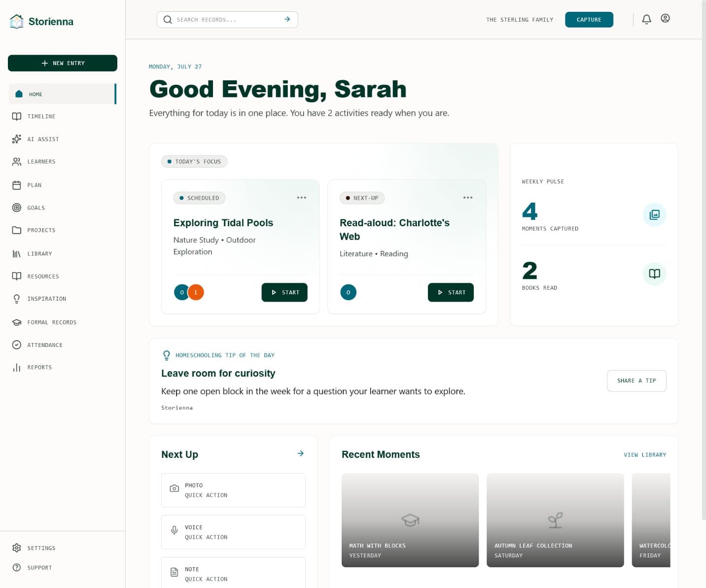Image resolution: width=706 pixels, height=588 pixels.
Task: Open the View Library link
Action: 645,455
